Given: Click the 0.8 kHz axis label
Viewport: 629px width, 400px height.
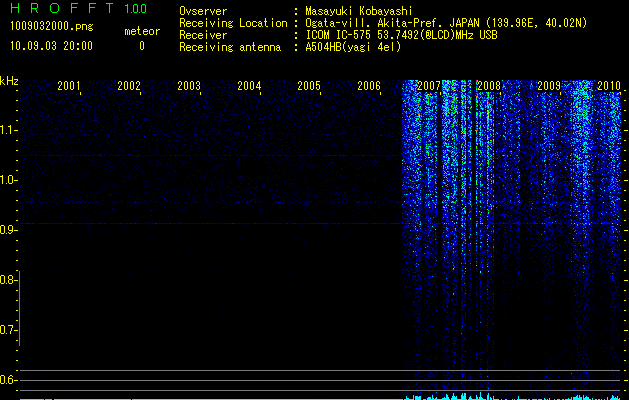Looking at the screenshot, I should 7,280.
